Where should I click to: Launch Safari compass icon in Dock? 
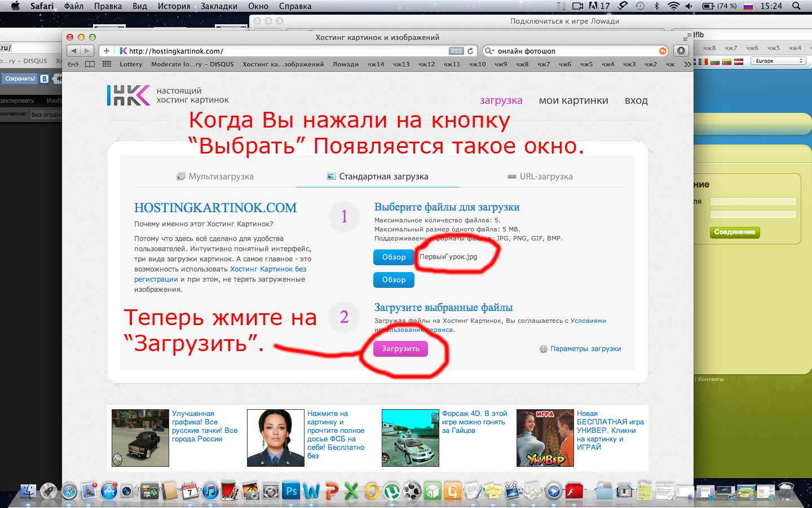69,492
